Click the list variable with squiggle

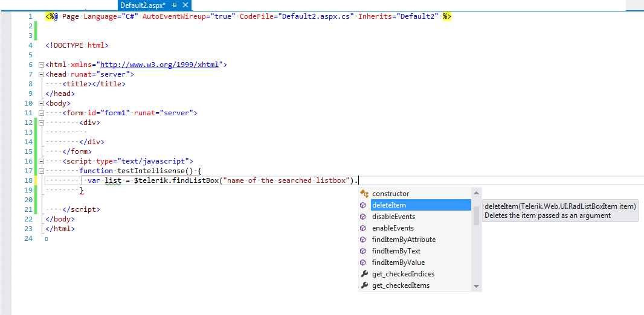[x=112, y=180]
